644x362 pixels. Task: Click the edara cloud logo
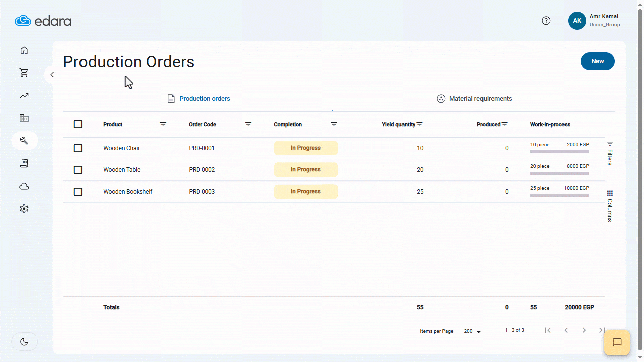pos(43,21)
